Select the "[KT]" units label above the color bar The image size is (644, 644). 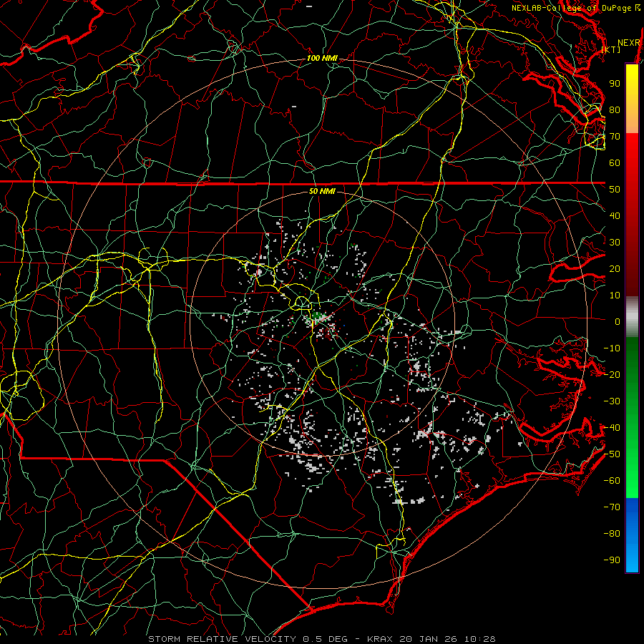(611, 49)
